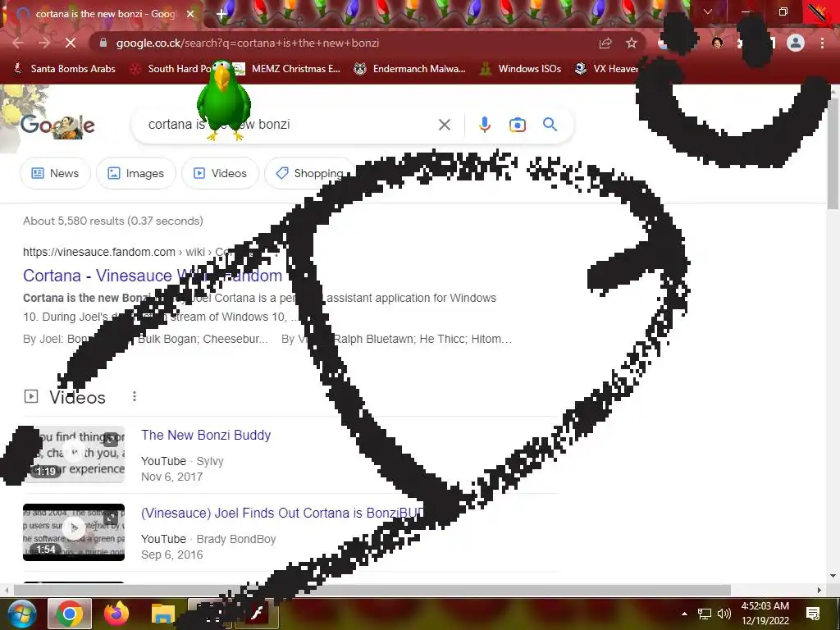The image size is (840, 630).
Task: Open South Hard Po bookmark
Action: [171, 69]
